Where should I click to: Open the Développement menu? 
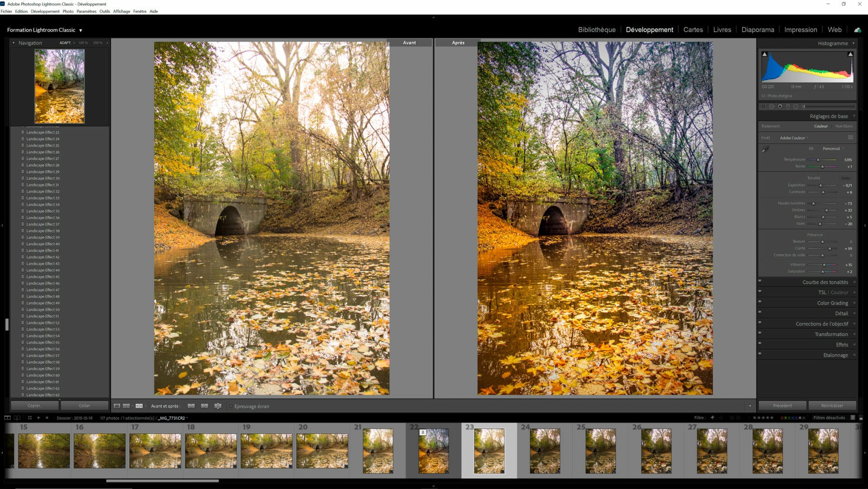(x=45, y=11)
